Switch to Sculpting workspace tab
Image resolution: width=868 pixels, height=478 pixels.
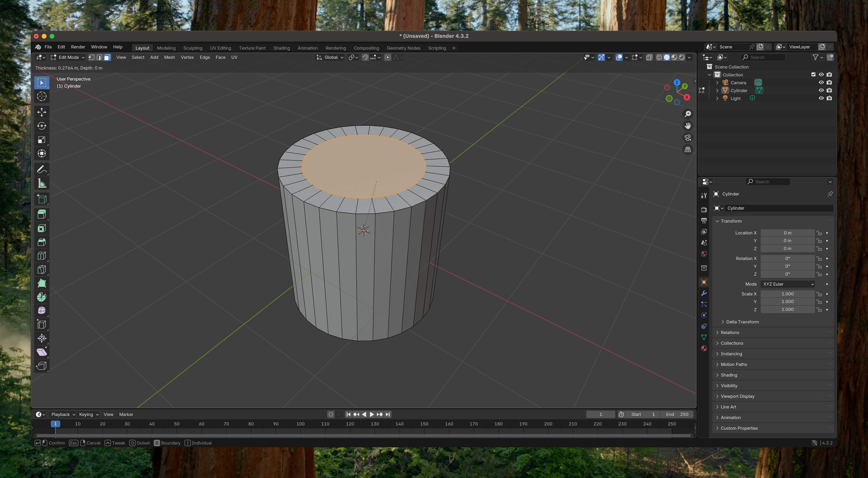[x=193, y=48]
